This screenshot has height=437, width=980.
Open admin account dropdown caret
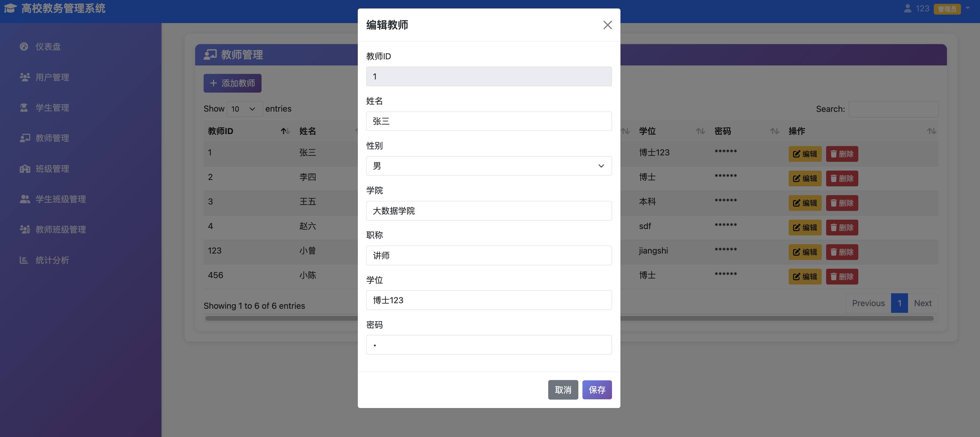click(967, 8)
